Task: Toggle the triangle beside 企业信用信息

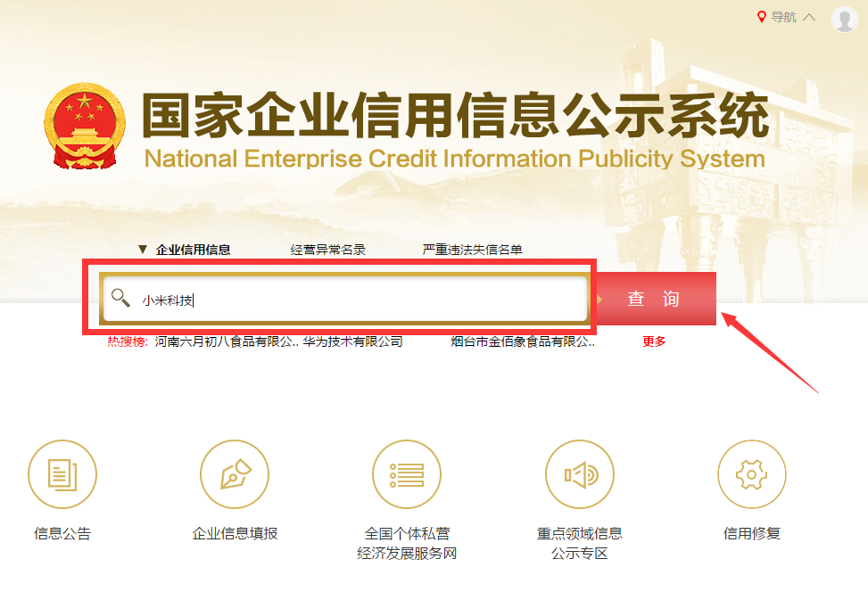Action: coord(143,250)
